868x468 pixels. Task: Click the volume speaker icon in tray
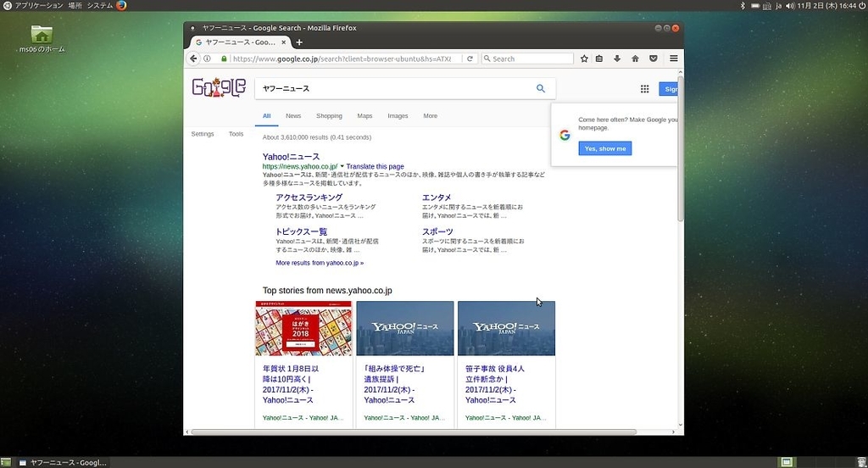pyautogui.click(x=790, y=6)
